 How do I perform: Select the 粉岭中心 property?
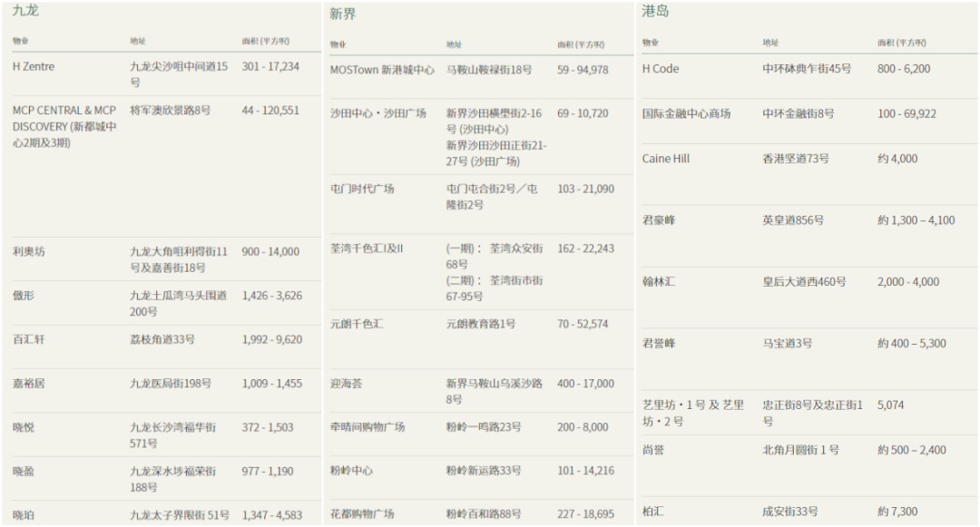click(x=351, y=471)
